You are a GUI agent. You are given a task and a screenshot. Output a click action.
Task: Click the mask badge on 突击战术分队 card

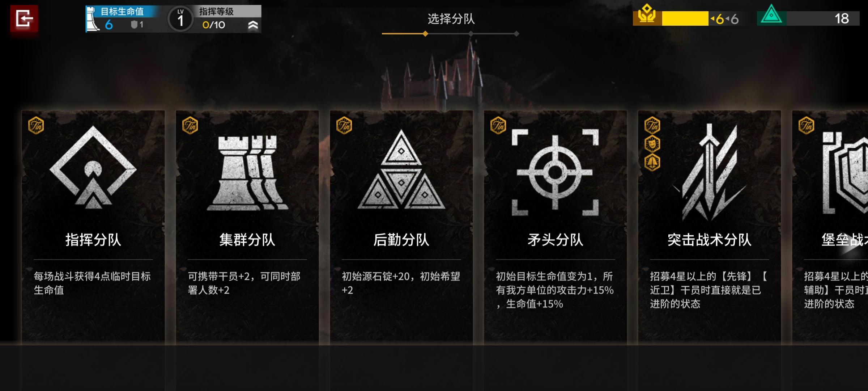click(x=652, y=144)
